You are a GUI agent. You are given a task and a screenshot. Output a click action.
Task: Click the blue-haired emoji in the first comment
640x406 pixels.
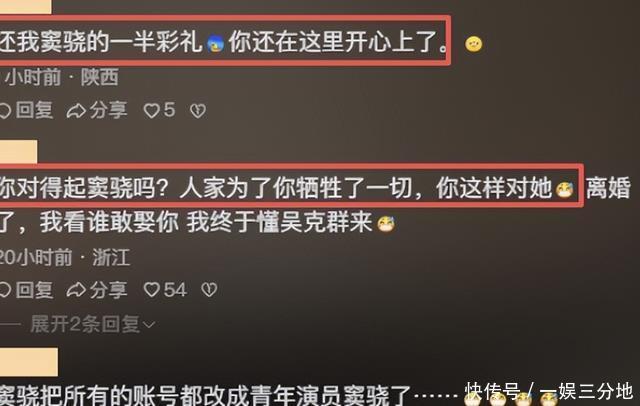(215, 43)
